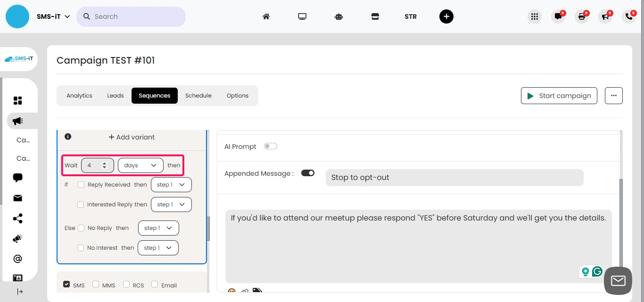Check the Reply Received checkbox
644x302 pixels.
[x=80, y=184]
